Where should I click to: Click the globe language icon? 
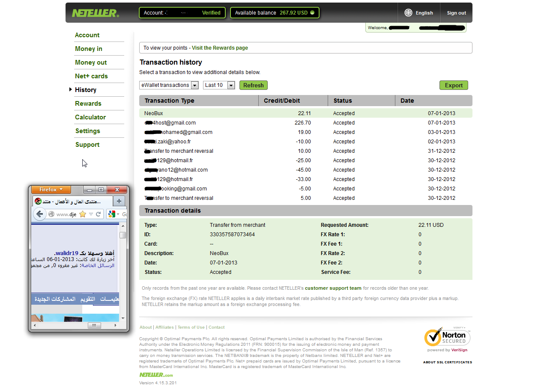coord(409,13)
